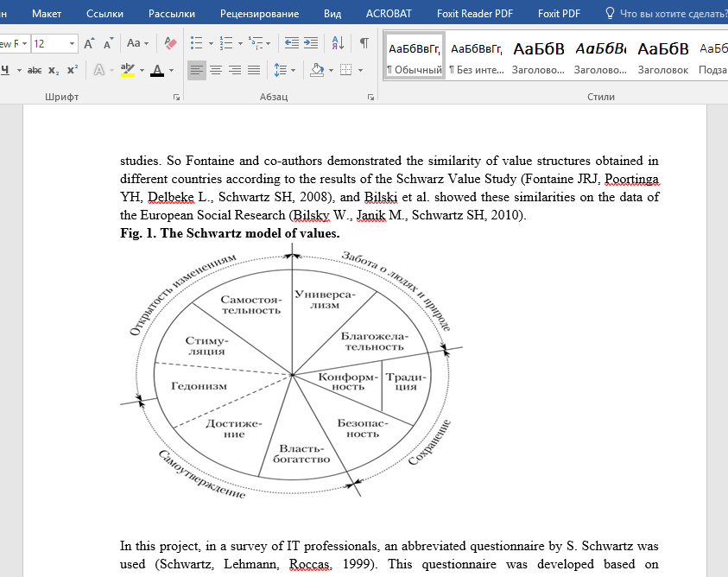Open the font size dropdown
The height and width of the screenshot is (577, 728).
click(x=72, y=44)
